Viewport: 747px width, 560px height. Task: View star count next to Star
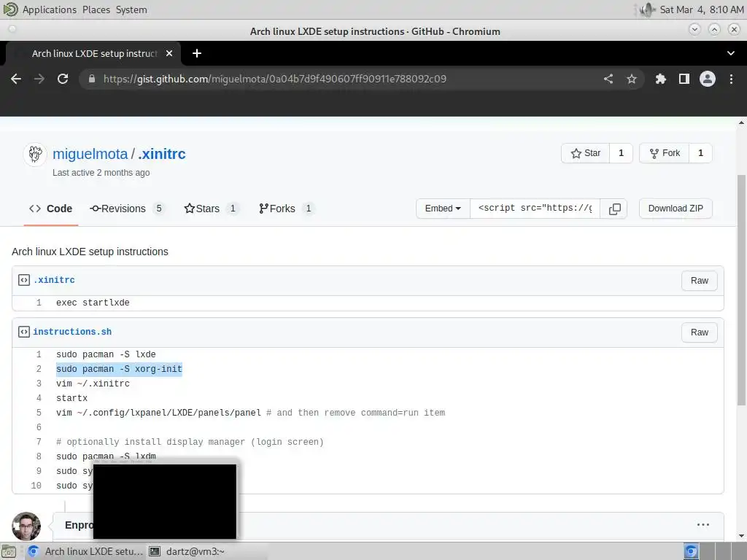tap(621, 153)
